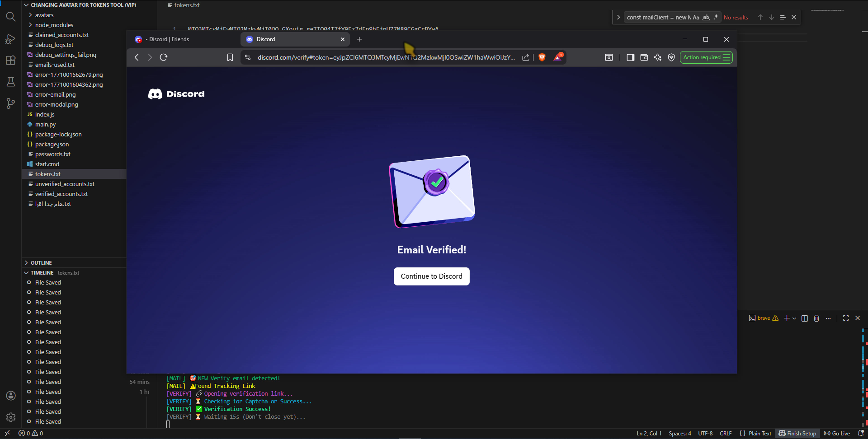Screen dimensions: 868x439
Task: Change CRLF end of line sequence
Action: [x=726, y=433]
